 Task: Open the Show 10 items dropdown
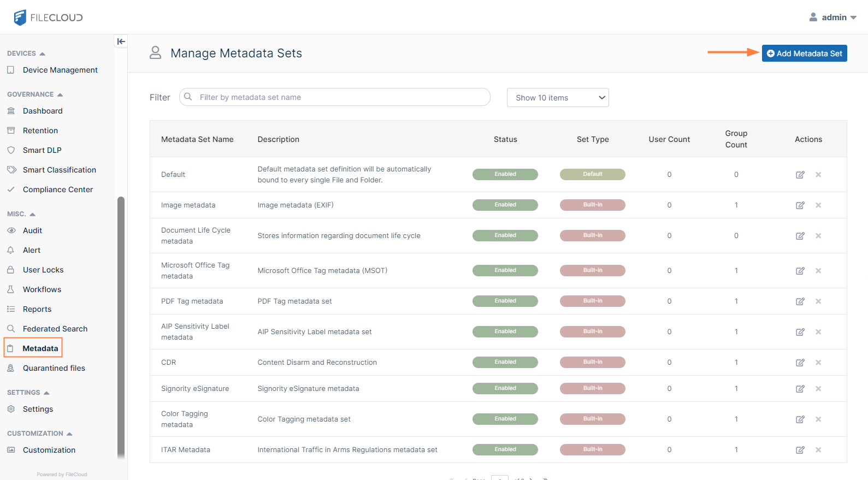click(557, 98)
